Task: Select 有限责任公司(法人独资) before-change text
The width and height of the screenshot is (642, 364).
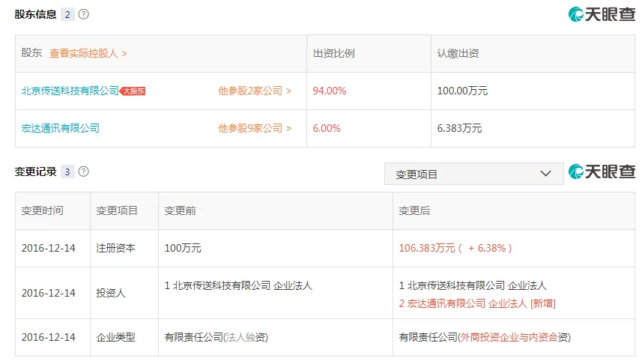Action: pos(216,337)
